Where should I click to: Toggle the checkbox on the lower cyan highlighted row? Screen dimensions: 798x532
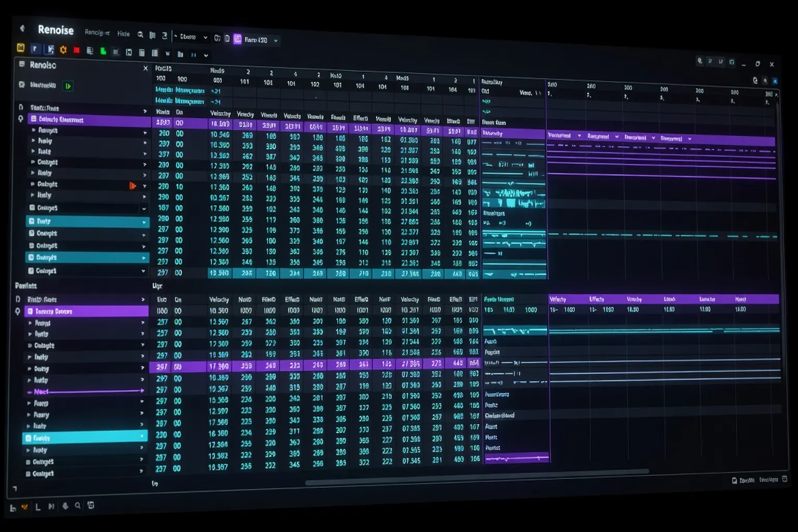pyautogui.click(x=29, y=438)
